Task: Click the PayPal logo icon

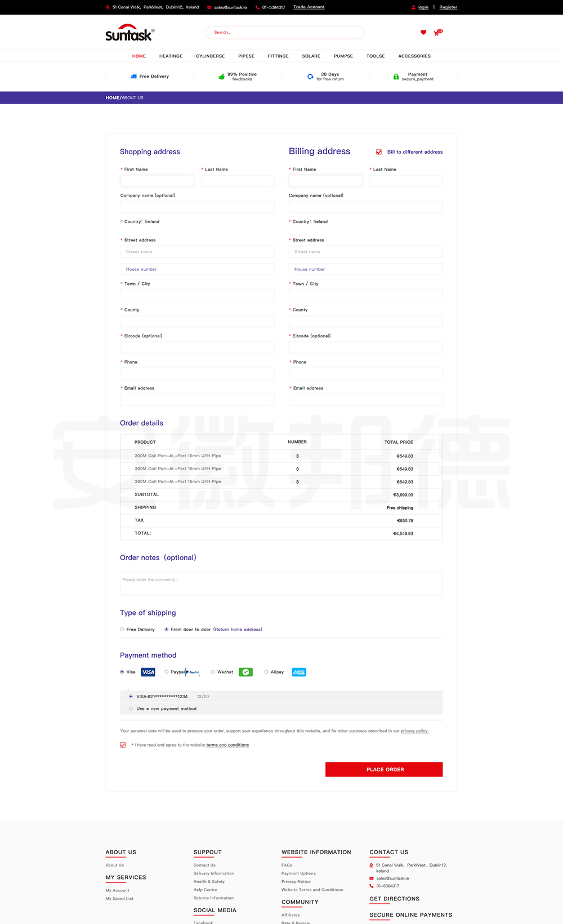Action: (x=193, y=672)
